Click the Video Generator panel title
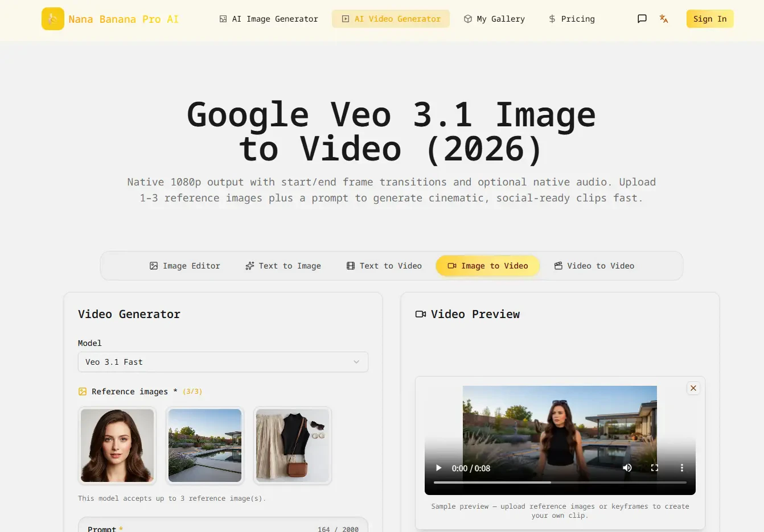764x532 pixels. point(129,314)
